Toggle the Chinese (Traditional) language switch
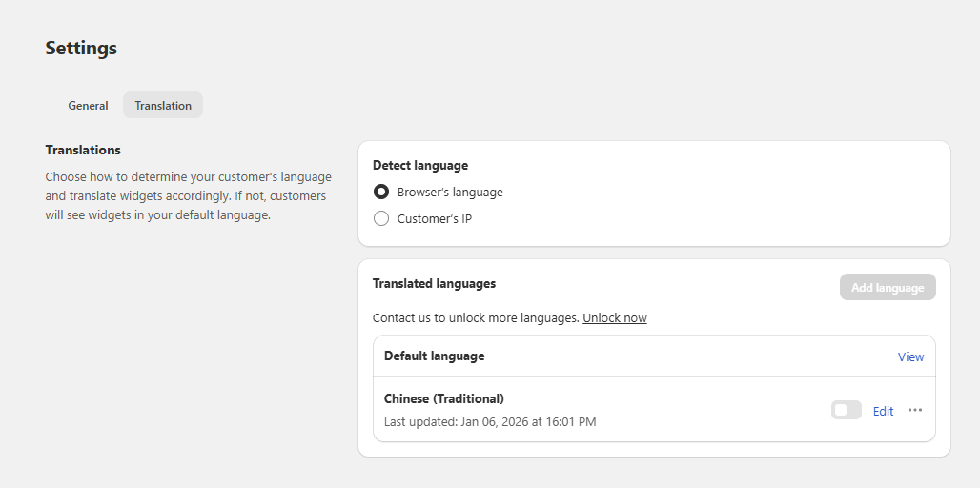The height and width of the screenshot is (488, 980). coord(846,410)
